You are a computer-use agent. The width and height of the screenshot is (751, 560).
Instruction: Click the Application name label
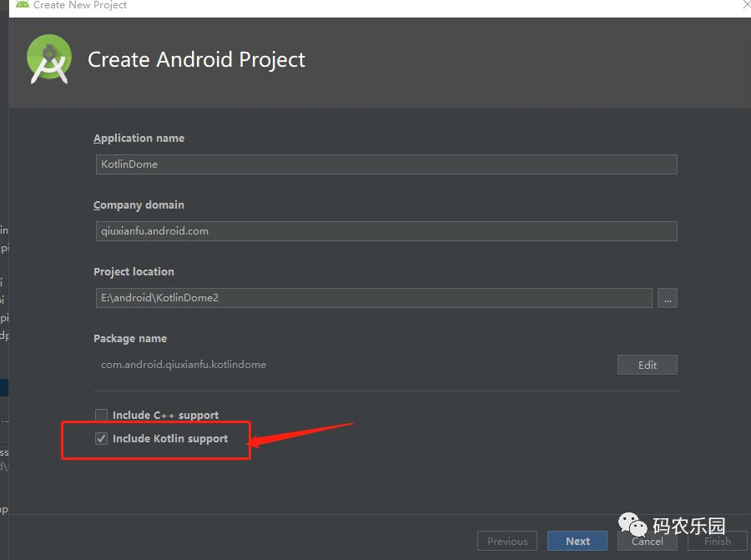coord(139,138)
